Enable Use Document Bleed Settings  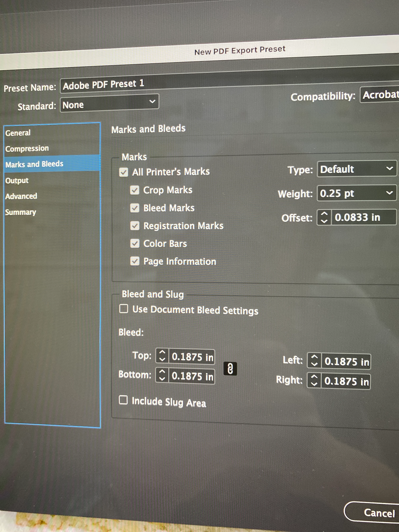click(x=124, y=309)
